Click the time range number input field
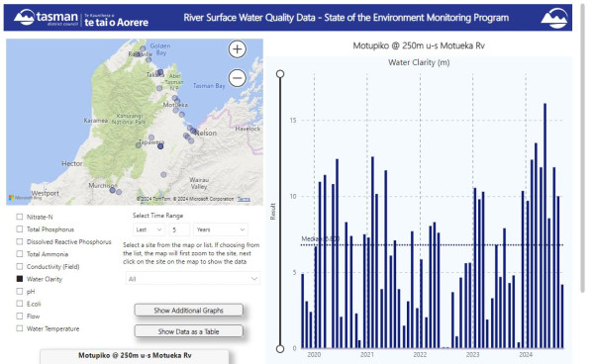 [x=179, y=229]
